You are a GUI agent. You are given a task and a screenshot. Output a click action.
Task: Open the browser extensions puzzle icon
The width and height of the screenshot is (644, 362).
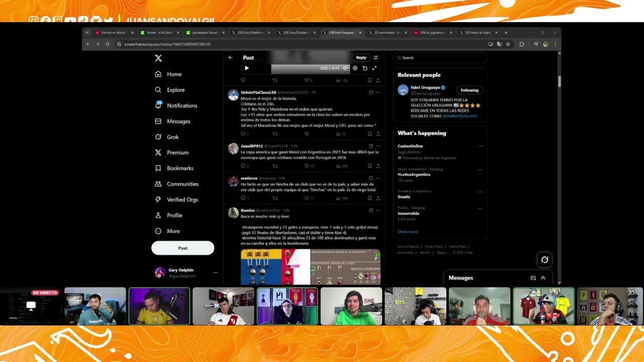pyautogui.click(x=521, y=44)
